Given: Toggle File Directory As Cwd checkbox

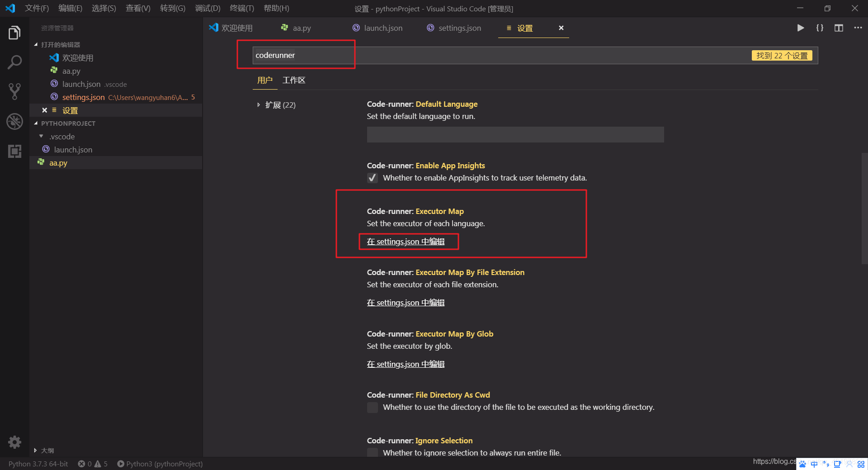Looking at the screenshot, I should 373,407.
